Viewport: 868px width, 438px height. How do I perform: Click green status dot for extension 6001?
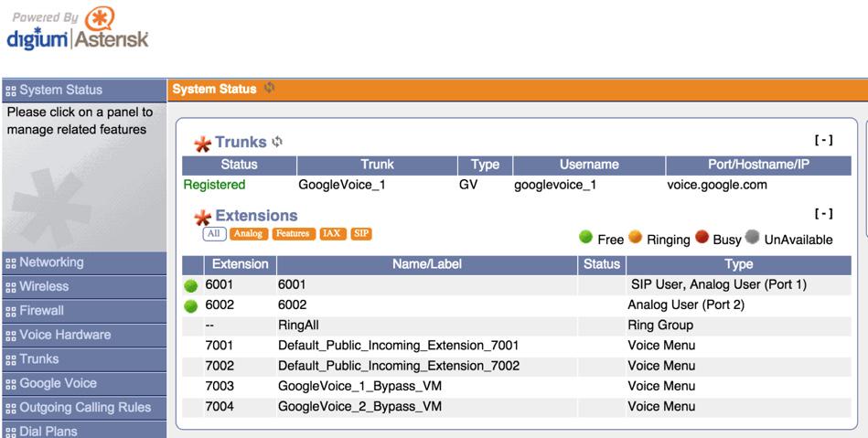[191, 285]
